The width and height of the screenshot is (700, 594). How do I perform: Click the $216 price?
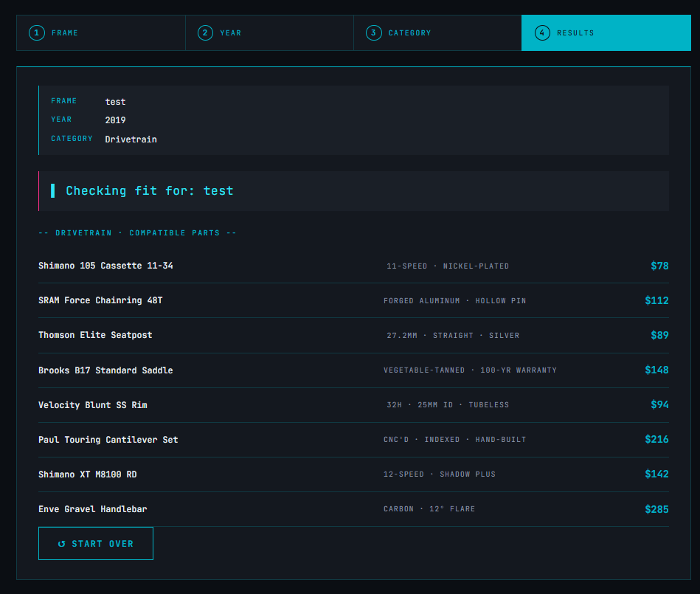point(656,440)
